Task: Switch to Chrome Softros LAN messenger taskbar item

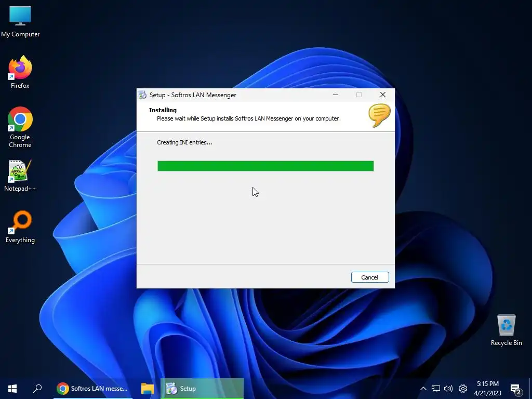Action: (x=93, y=389)
